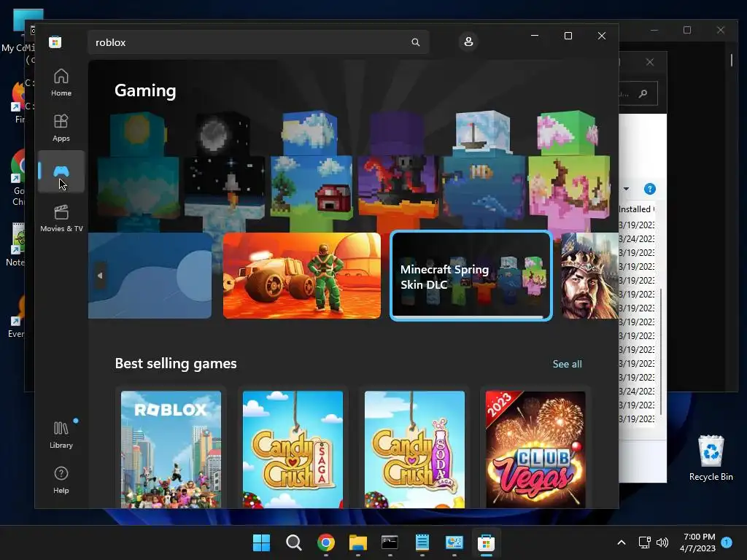
Task: Open the user account profile icon
Action: pos(468,42)
